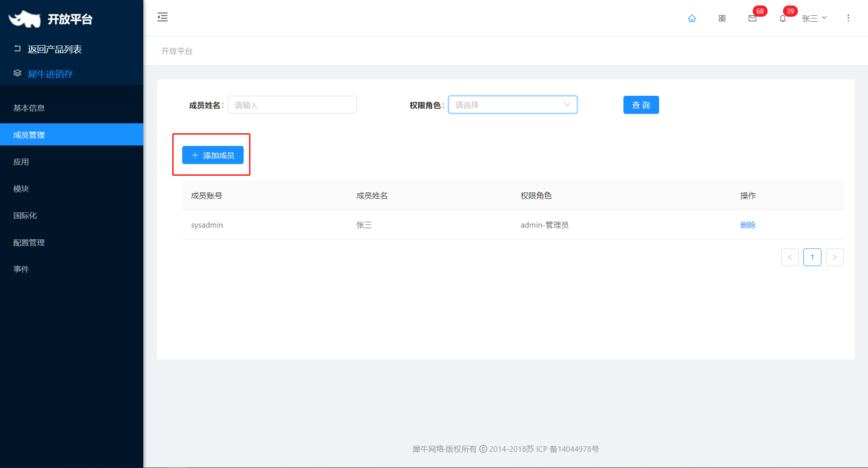Image resolution: width=868 pixels, height=468 pixels.
Task: Click the 成员账号 column header
Action: (207, 196)
